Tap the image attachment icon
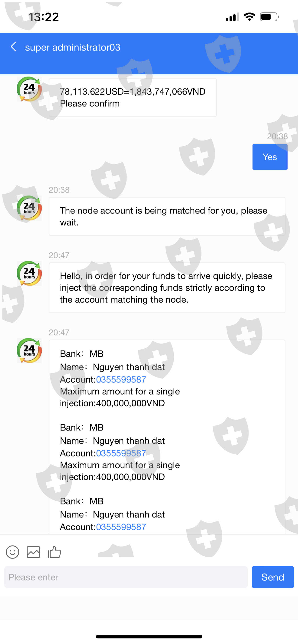 (x=33, y=552)
